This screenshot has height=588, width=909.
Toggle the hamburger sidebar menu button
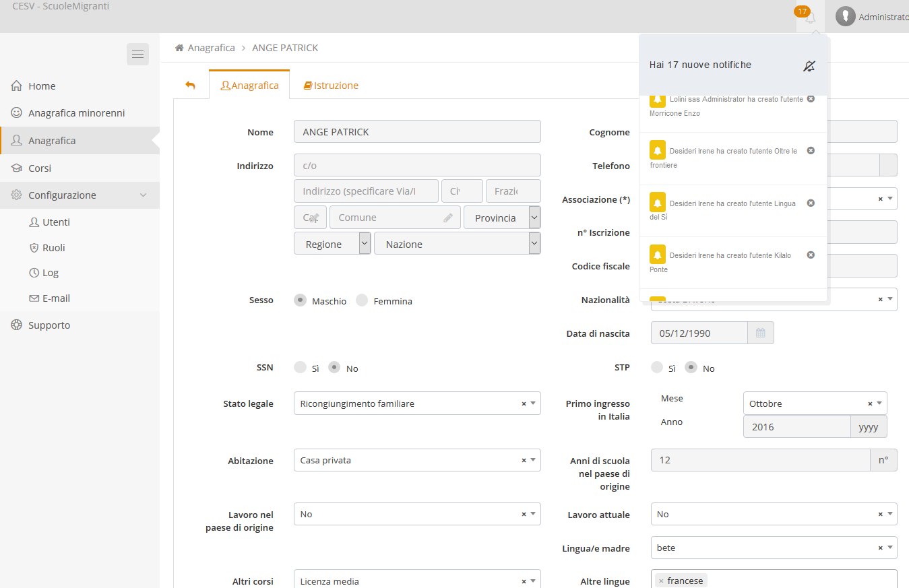[x=137, y=54]
